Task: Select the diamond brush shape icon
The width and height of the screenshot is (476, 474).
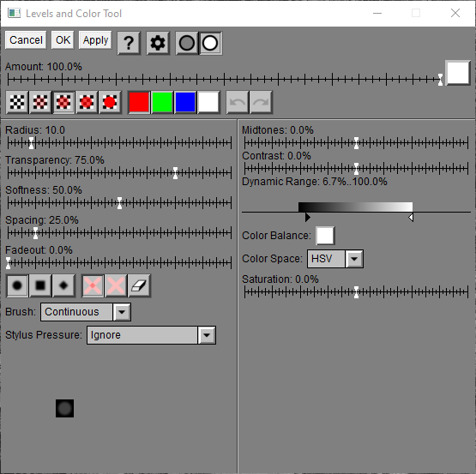Action: pos(63,285)
